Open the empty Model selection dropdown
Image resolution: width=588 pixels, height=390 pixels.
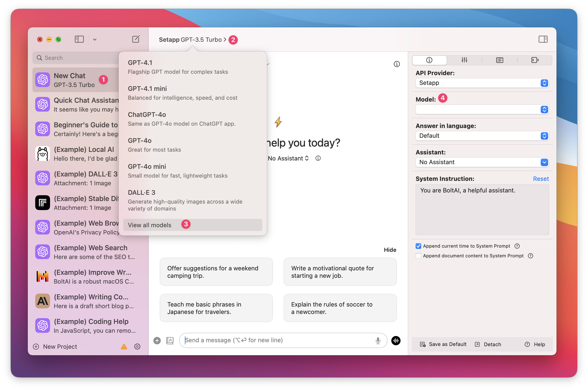click(x=482, y=109)
